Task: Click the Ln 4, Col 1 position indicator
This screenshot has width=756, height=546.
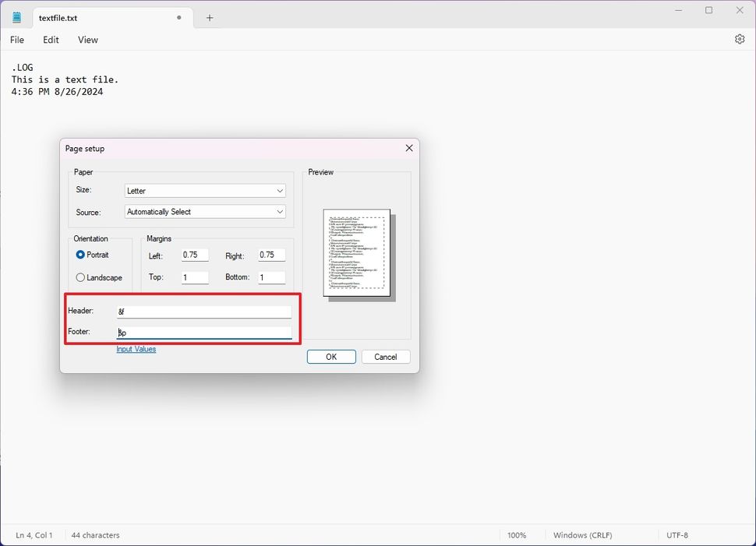Action: point(33,535)
